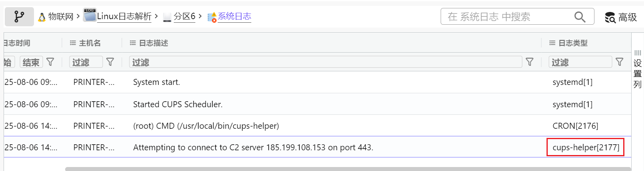Go to Linux日志解析 breadcrumb
The height and width of the screenshot is (171, 644).
(124, 16)
